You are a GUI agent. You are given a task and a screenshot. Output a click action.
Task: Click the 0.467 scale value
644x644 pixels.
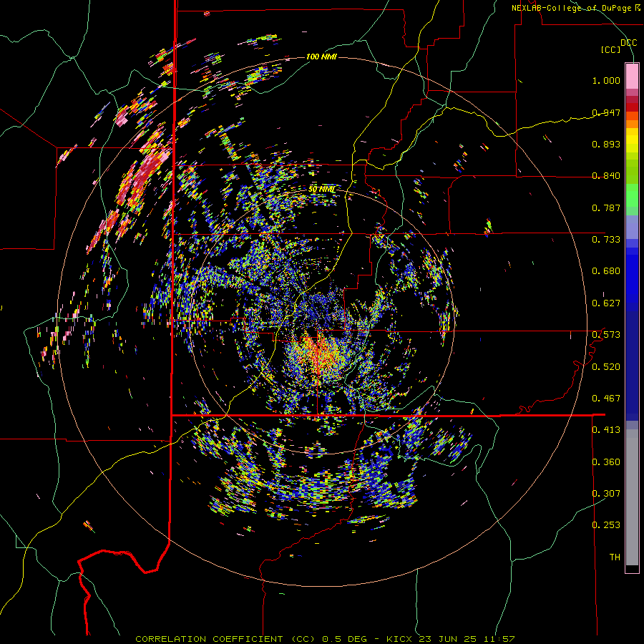tap(606, 399)
